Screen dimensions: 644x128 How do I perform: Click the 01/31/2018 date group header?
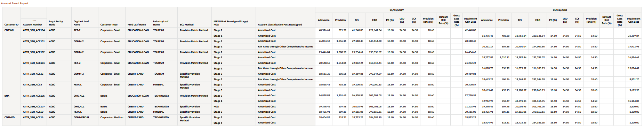click(x=560, y=10)
